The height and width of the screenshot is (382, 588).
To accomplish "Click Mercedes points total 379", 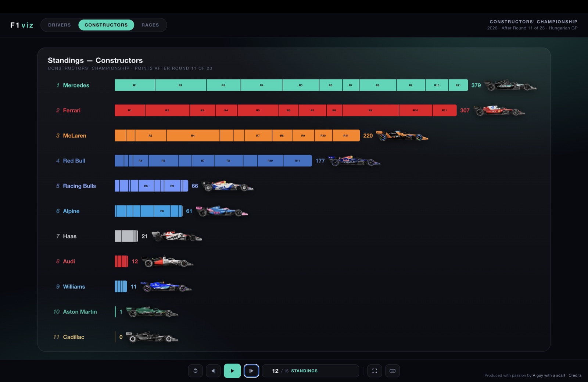I will pyautogui.click(x=476, y=85).
